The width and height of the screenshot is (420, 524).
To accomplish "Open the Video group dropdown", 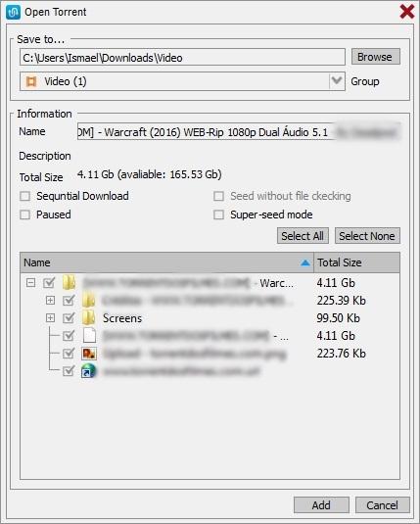I will pyautogui.click(x=337, y=81).
